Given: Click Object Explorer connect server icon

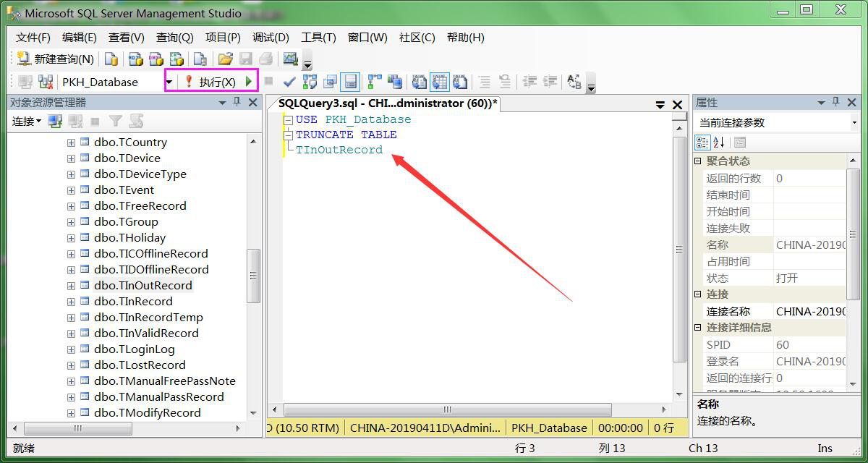Looking at the screenshot, I should click(x=56, y=121).
